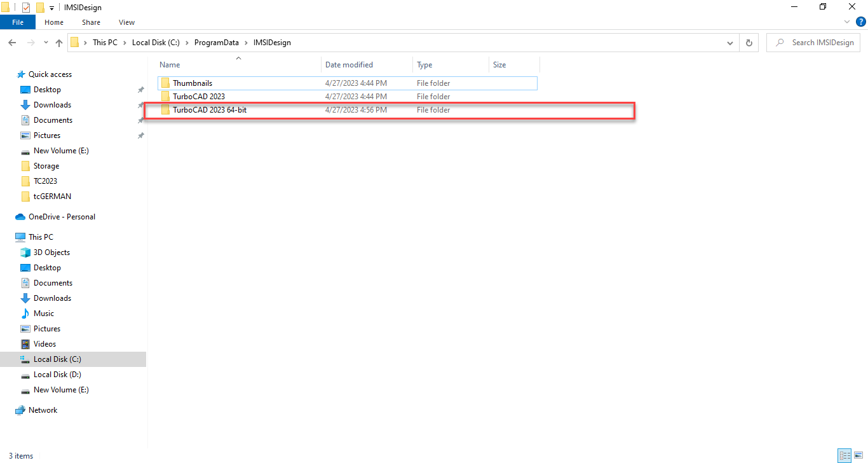
Task: Open Desktop under Quick access
Action: click(x=47, y=90)
